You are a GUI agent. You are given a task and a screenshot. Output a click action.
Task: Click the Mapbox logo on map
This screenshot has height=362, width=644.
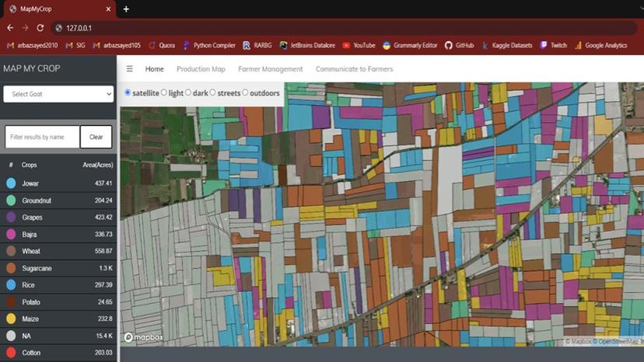[x=141, y=337]
